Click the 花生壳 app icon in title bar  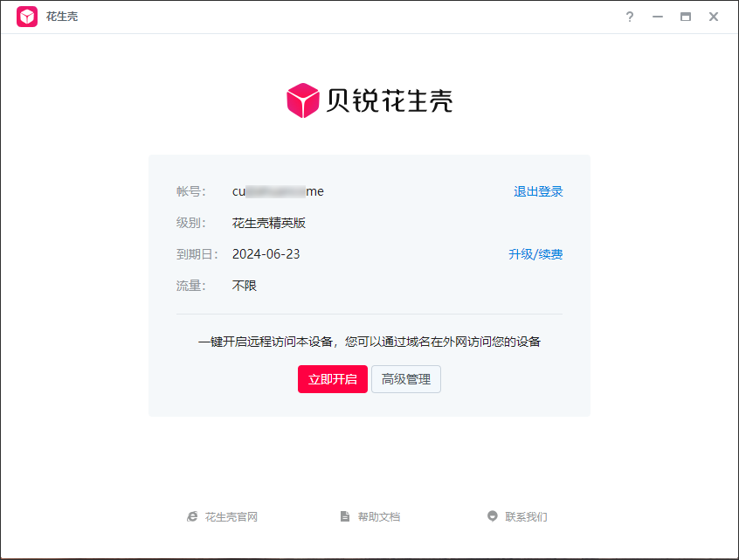27,17
